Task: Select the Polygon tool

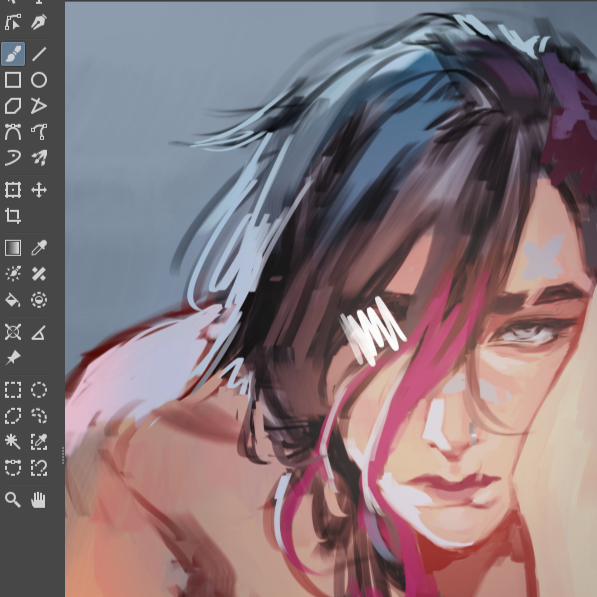Action: tap(13, 106)
